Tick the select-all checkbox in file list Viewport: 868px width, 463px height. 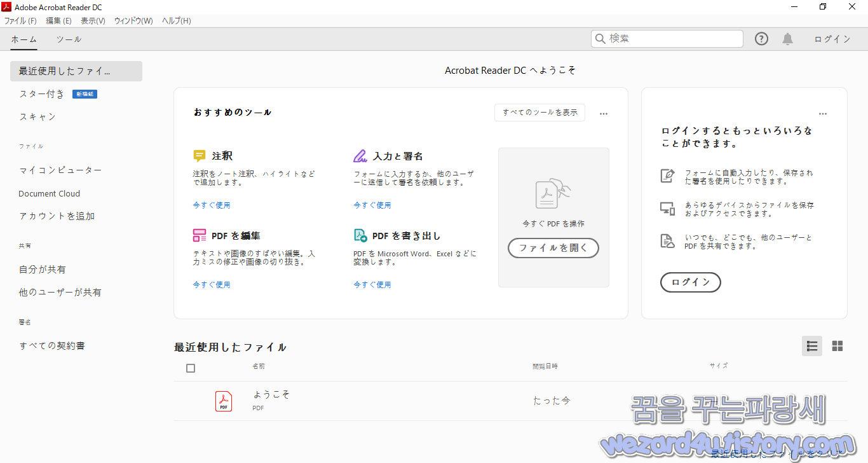(191, 368)
